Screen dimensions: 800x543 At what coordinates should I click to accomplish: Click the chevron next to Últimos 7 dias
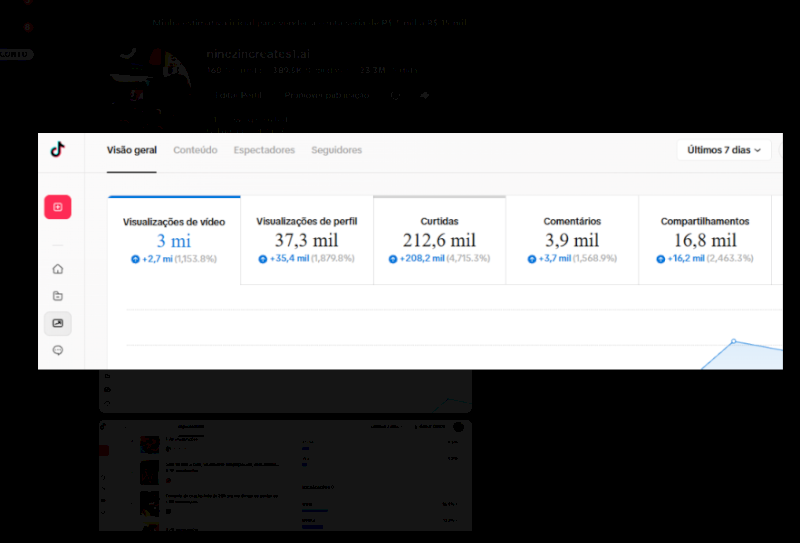(758, 151)
